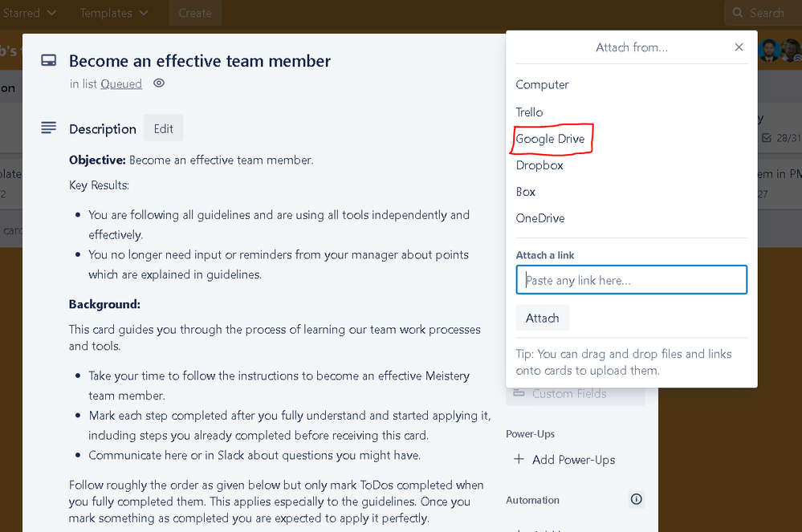802x532 pixels.
Task: Click the Edit button for the description
Action: pyautogui.click(x=163, y=128)
